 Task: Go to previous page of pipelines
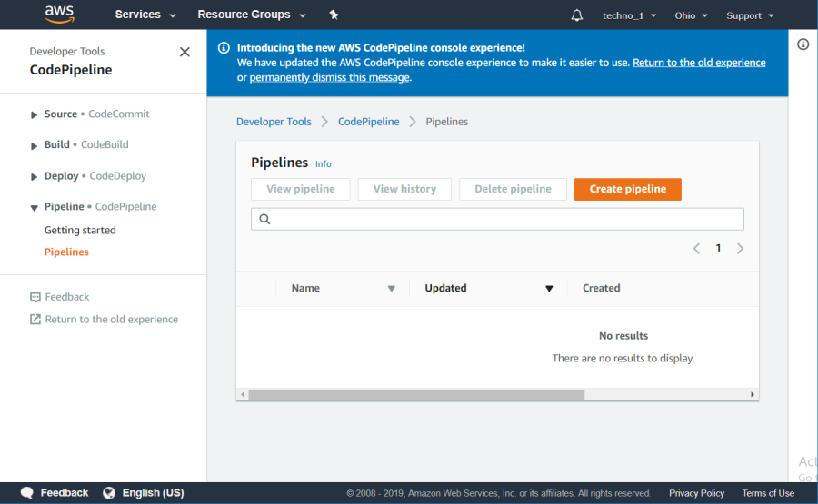pos(696,249)
